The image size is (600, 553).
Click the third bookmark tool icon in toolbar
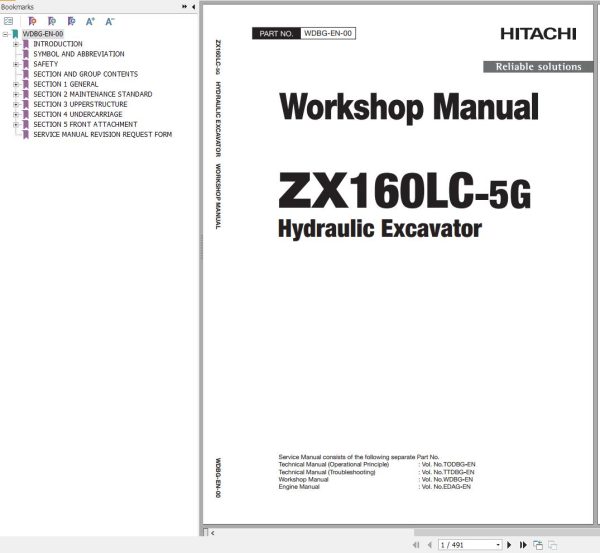pyautogui.click(x=71, y=21)
